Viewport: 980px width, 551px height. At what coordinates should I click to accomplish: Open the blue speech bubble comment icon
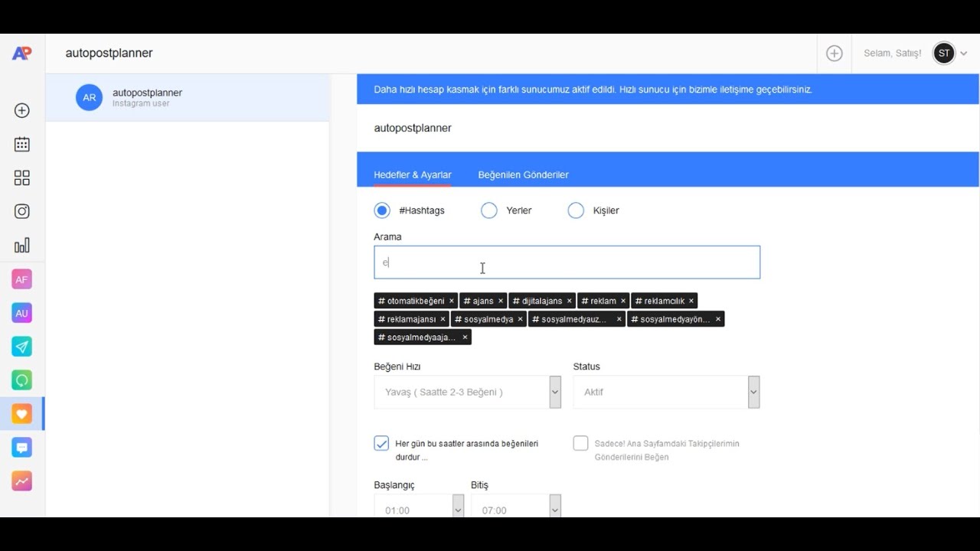pyautogui.click(x=21, y=448)
